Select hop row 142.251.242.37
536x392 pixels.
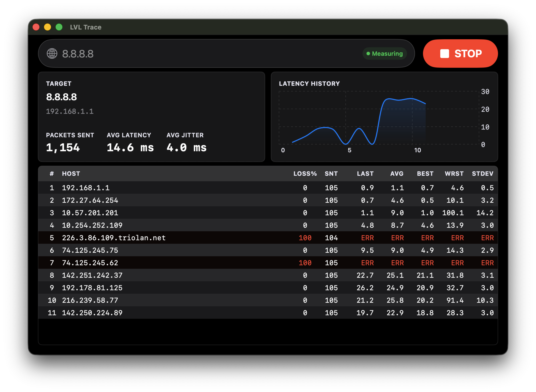coord(268,275)
